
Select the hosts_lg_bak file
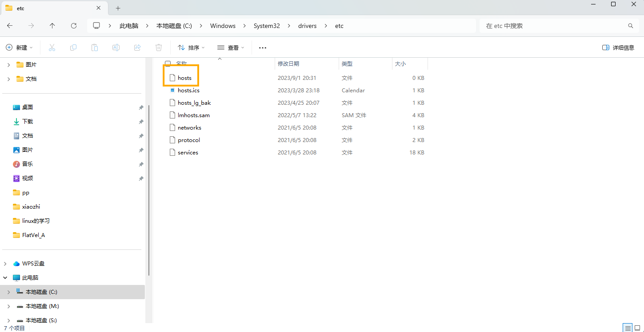pyautogui.click(x=194, y=103)
